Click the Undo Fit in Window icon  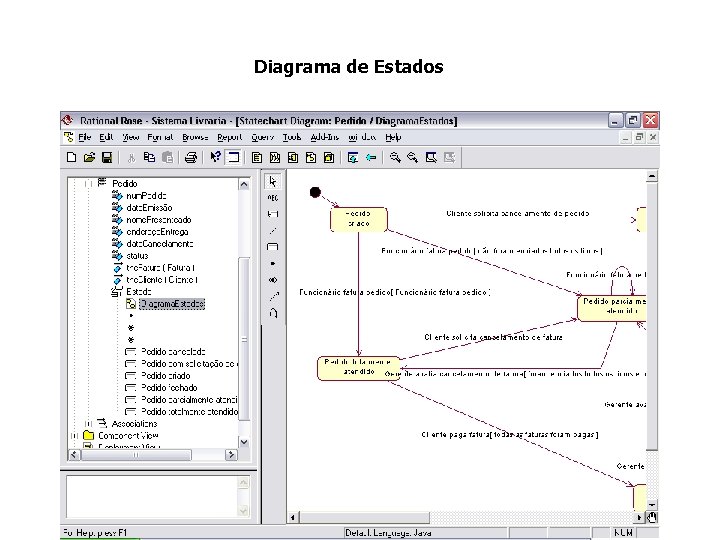tap(449, 158)
